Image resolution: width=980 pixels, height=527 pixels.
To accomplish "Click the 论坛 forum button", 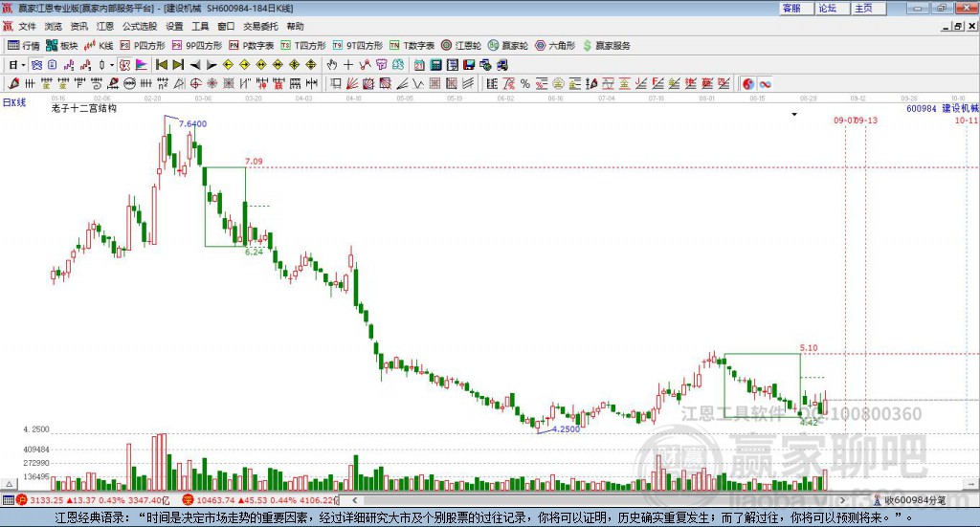I will point(832,8).
